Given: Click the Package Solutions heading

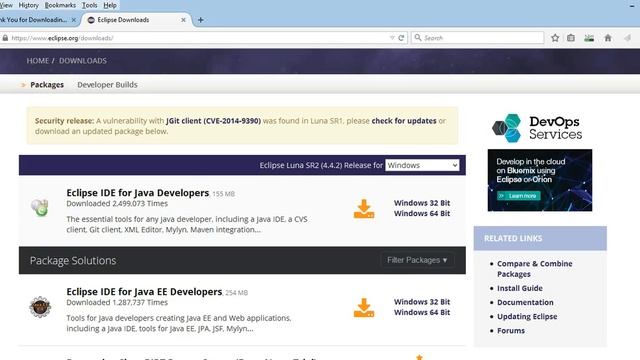Looking at the screenshot, I should (73, 260).
